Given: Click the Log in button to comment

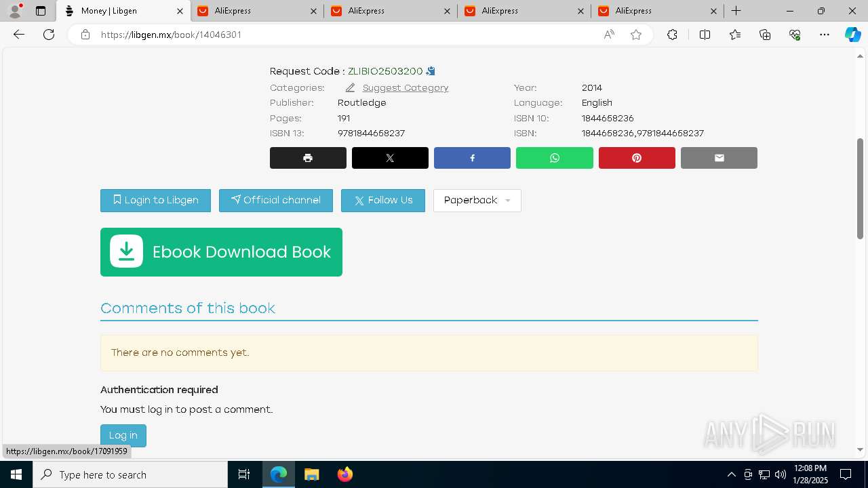Looking at the screenshot, I should 123,436.
